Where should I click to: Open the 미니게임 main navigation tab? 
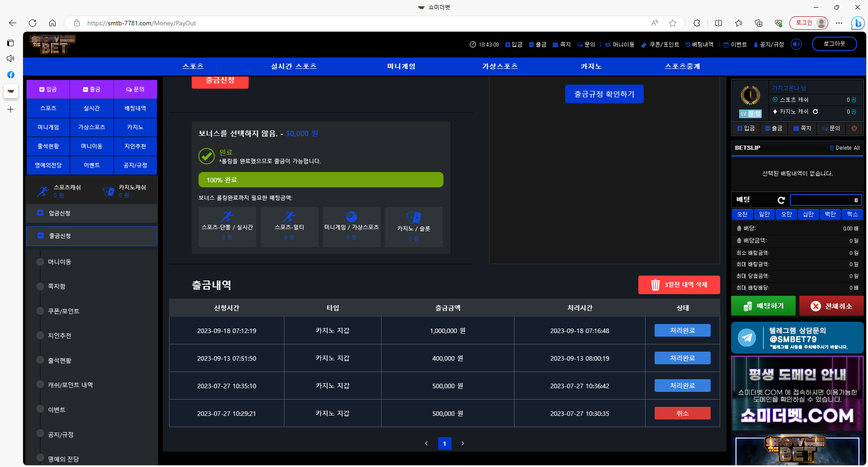tap(401, 67)
